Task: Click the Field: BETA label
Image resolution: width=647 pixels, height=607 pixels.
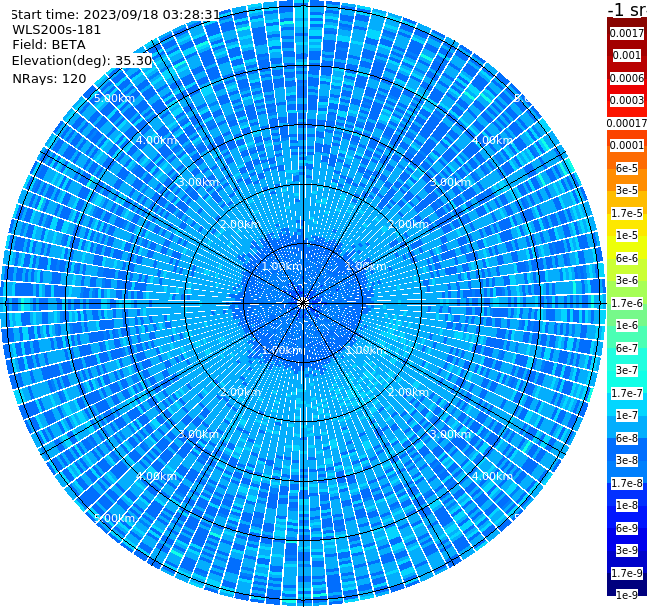Action: pos(49,45)
